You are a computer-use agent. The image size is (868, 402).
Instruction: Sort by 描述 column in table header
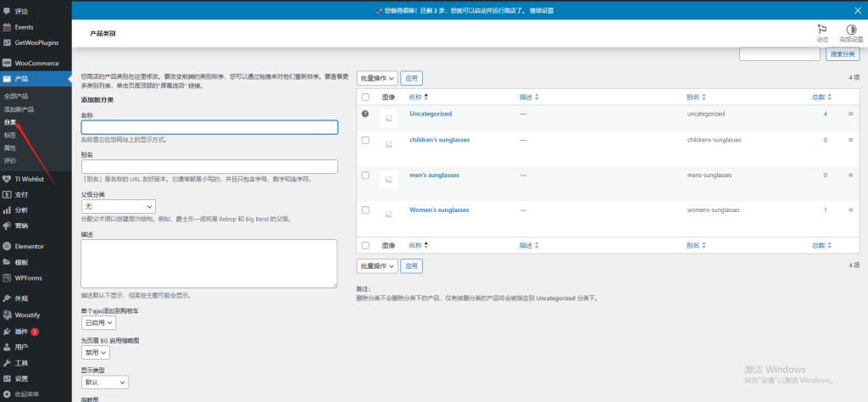(529, 97)
